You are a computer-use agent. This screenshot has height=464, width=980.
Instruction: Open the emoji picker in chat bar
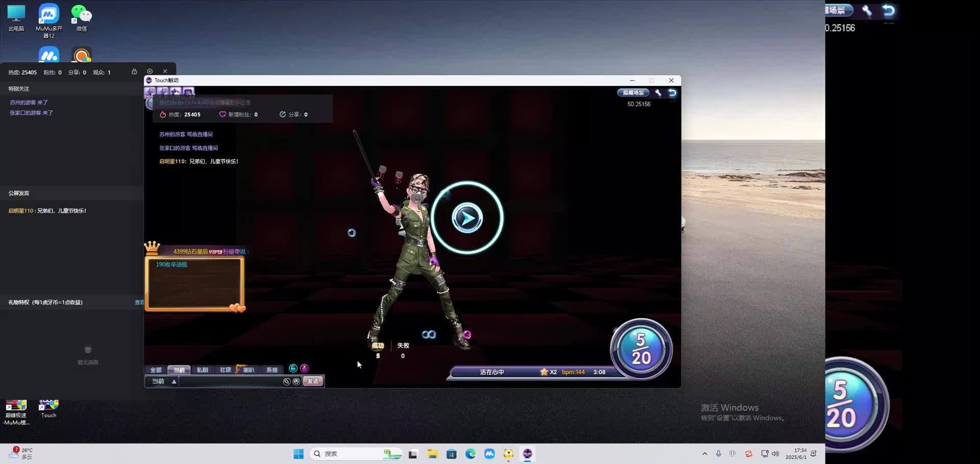(296, 381)
